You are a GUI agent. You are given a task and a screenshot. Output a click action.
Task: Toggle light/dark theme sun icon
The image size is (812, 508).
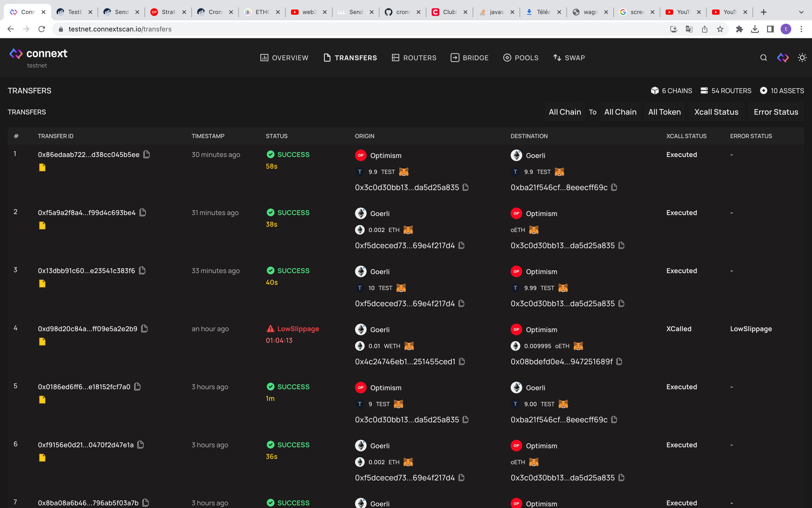coord(802,58)
